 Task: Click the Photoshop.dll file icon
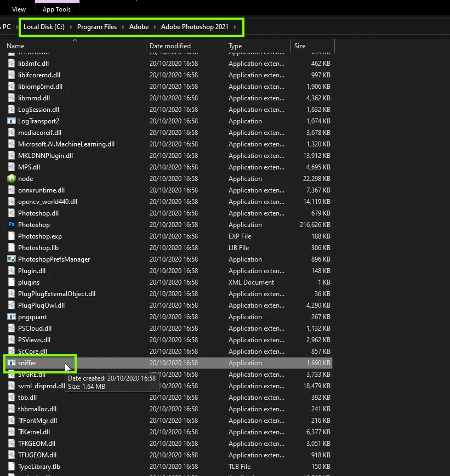pos(11,213)
